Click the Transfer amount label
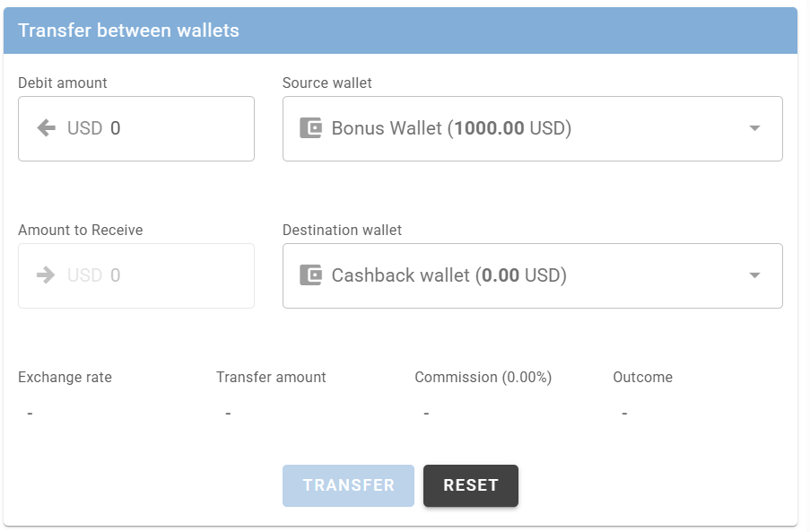Image resolution: width=810 pixels, height=532 pixels. [x=271, y=377]
